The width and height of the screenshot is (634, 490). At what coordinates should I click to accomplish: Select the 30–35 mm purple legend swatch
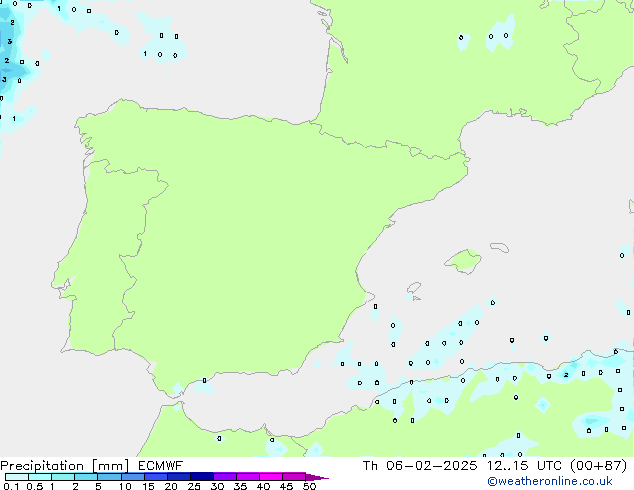pyautogui.click(x=225, y=477)
